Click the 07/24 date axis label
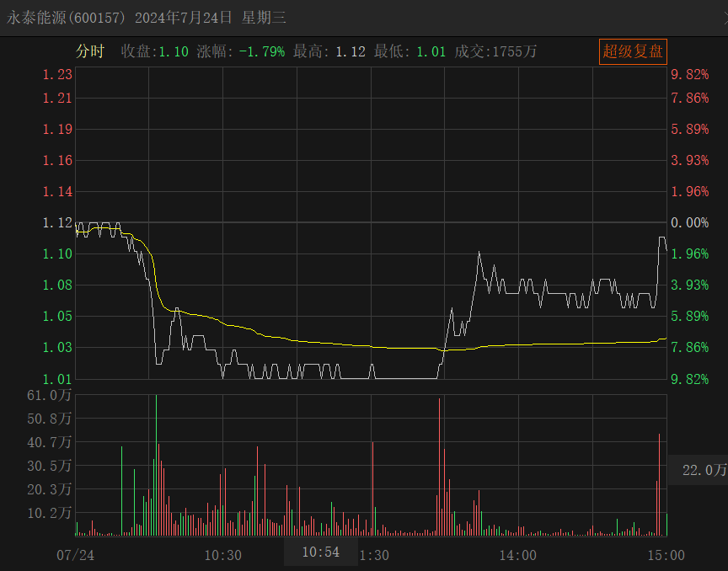 click(75, 555)
